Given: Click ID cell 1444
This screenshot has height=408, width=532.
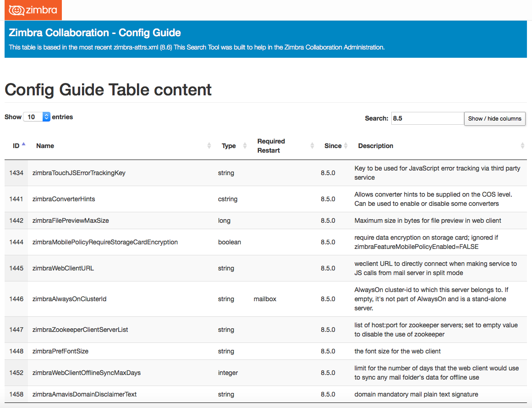Looking at the screenshot, I should [16, 242].
